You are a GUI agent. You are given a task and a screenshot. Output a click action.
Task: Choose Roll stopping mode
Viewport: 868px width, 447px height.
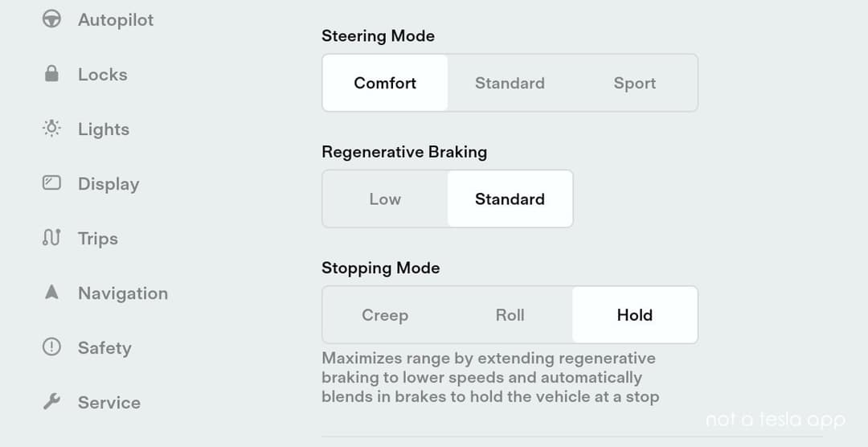510,315
